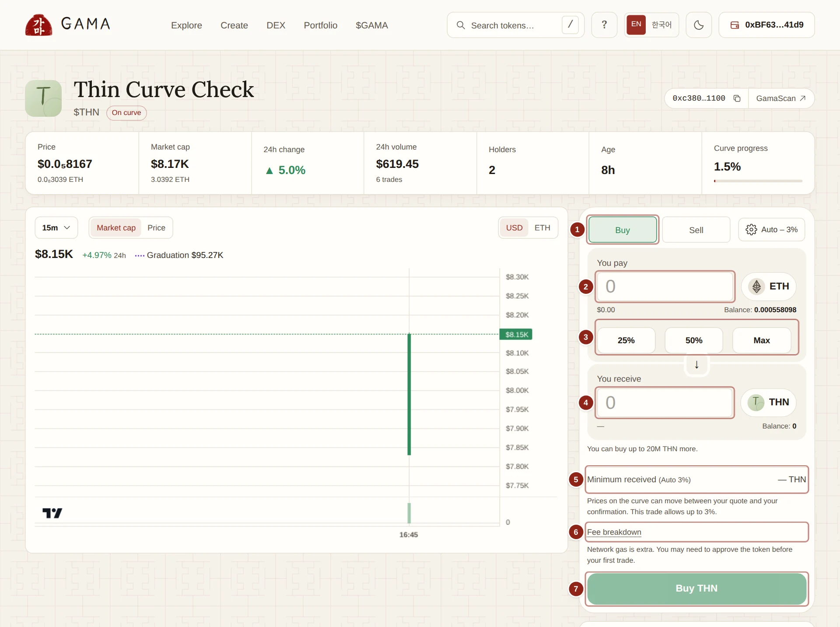Toggle dark mode moon icon
Viewport: 840px width, 627px height.
(x=699, y=25)
